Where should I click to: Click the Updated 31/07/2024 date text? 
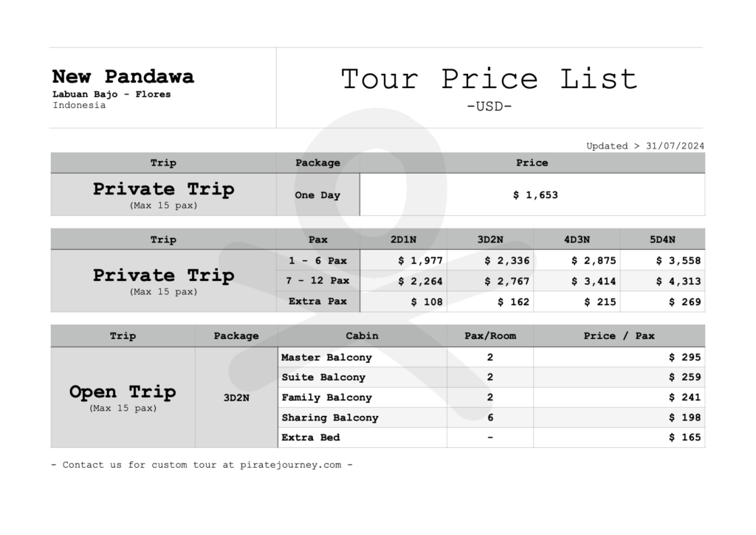click(x=645, y=146)
